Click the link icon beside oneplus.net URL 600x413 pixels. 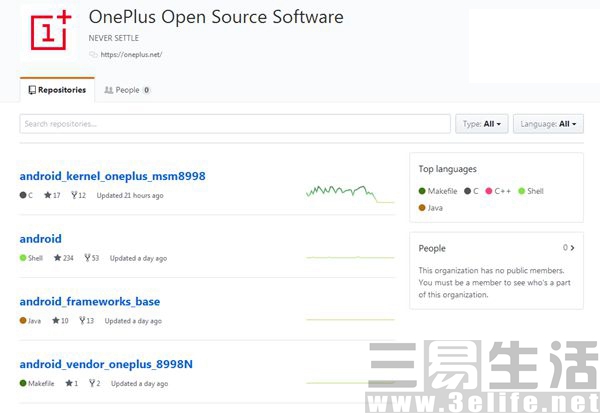(93, 55)
